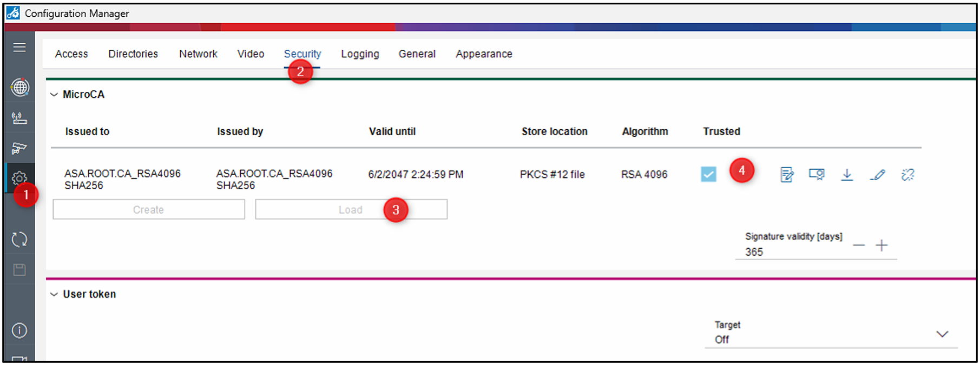The image size is (980, 365).
Task: Collapse the MicroCA section
Action: pos(54,95)
